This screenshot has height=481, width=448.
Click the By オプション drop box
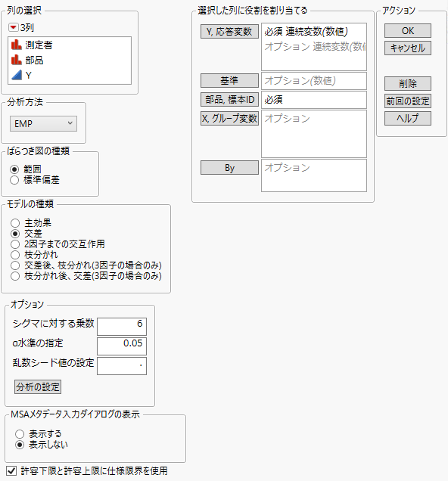(x=314, y=175)
